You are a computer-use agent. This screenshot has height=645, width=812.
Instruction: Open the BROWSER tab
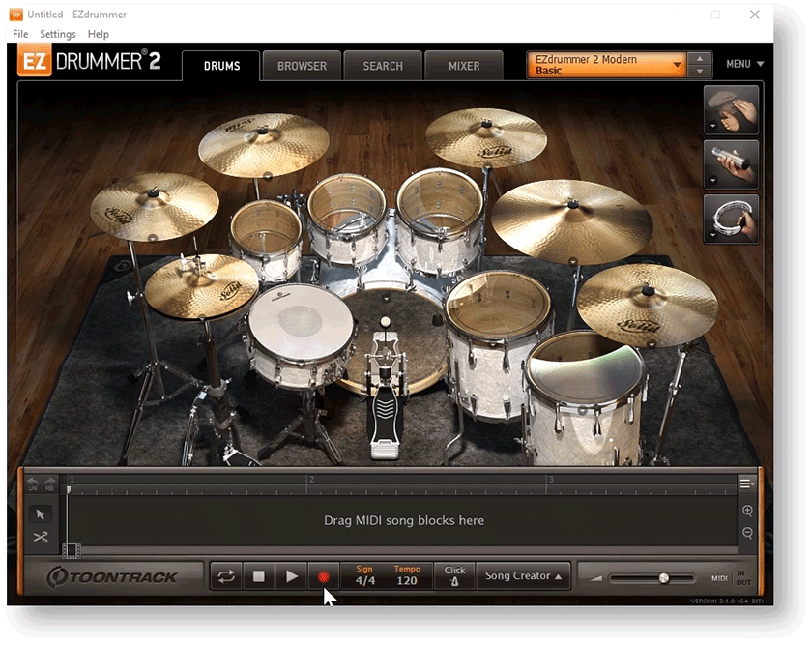(302, 66)
